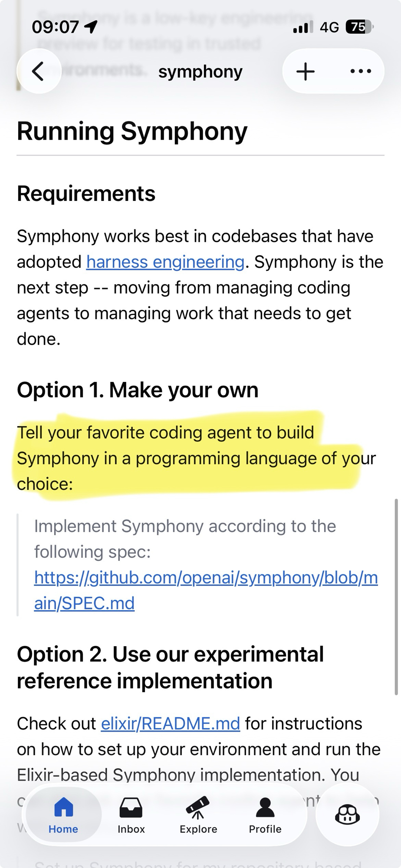401x868 pixels.
Task: Switch to the Explore tab
Action: (x=198, y=829)
